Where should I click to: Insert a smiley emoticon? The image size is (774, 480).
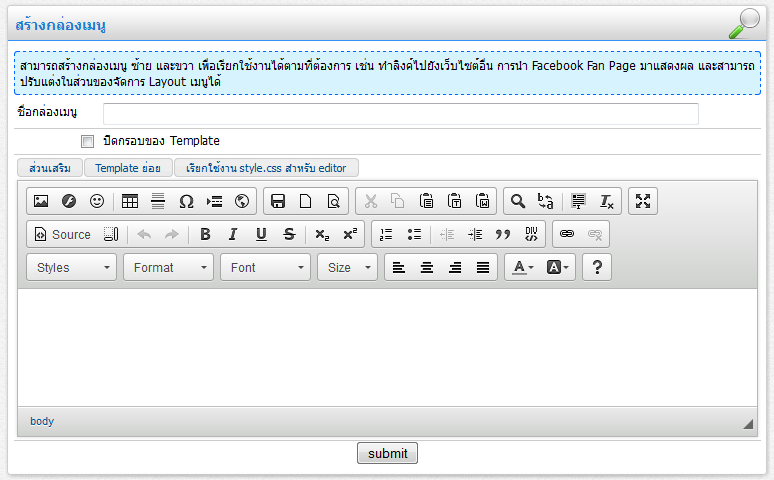(97, 201)
